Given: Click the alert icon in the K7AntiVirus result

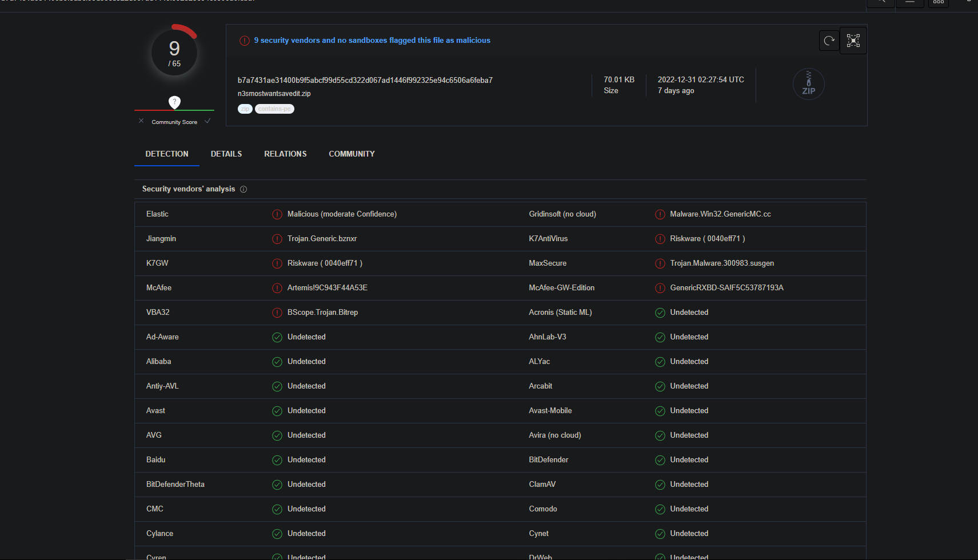Looking at the screenshot, I should pos(660,239).
